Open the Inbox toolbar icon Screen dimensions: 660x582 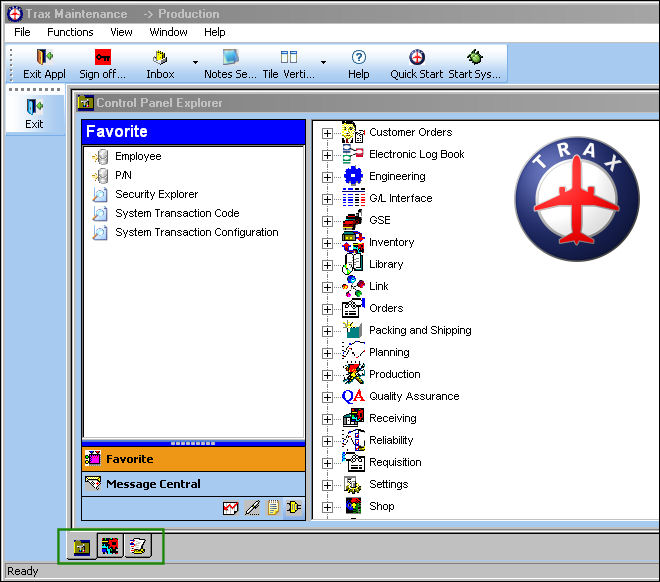[x=160, y=57]
